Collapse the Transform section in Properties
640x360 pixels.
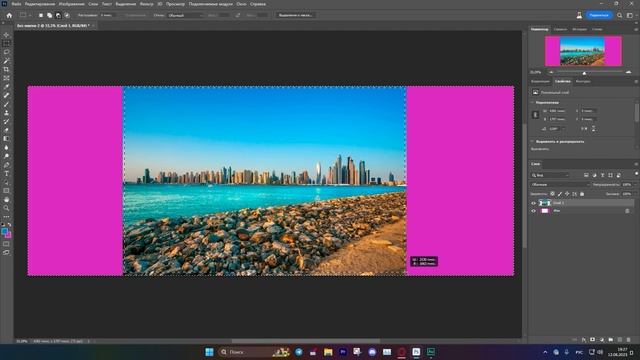[532, 102]
